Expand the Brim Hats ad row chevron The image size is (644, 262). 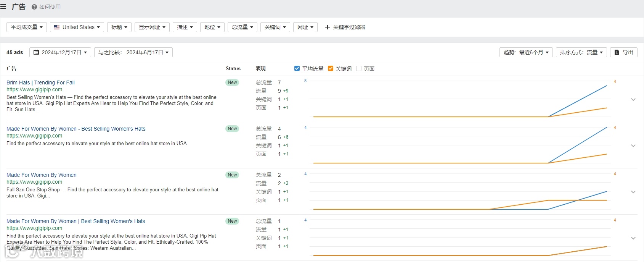(633, 100)
